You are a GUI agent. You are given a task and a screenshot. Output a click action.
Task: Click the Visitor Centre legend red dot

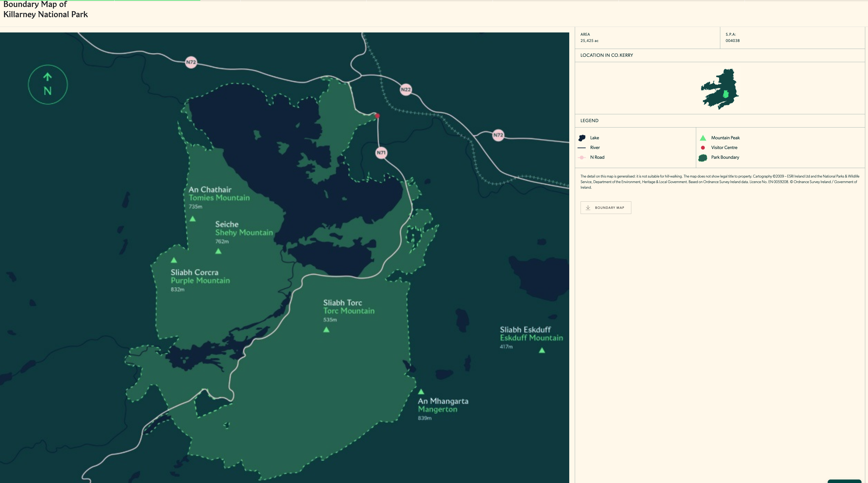point(703,148)
